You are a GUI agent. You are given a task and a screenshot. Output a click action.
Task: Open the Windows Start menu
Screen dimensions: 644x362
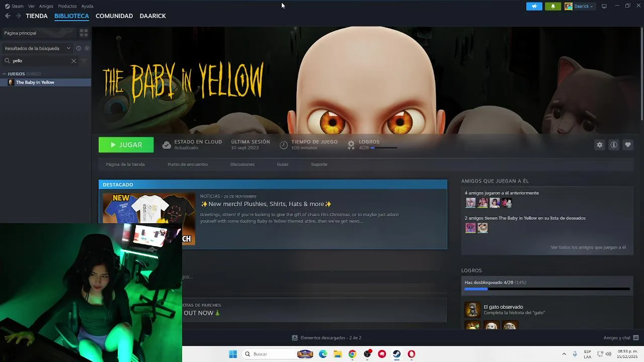tap(233, 354)
